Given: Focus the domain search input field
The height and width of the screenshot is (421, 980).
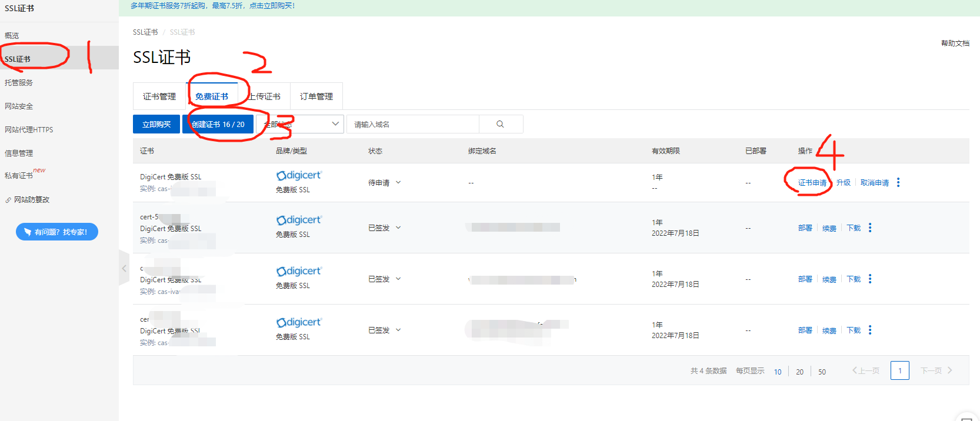Looking at the screenshot, I should click(x=413, y=124).
